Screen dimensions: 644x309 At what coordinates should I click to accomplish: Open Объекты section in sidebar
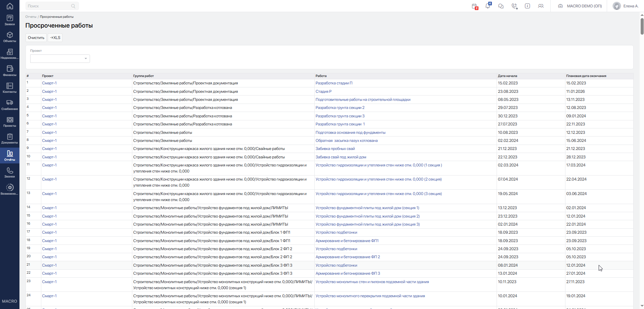(10, 37)
